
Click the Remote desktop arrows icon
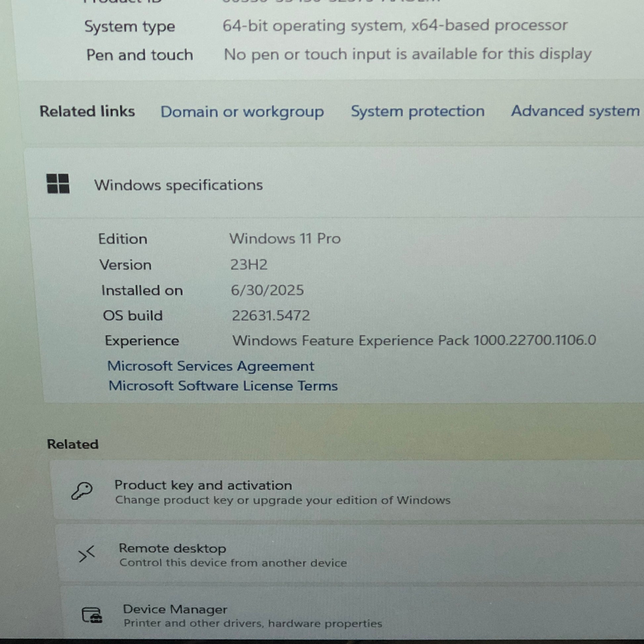pos(87,554)
